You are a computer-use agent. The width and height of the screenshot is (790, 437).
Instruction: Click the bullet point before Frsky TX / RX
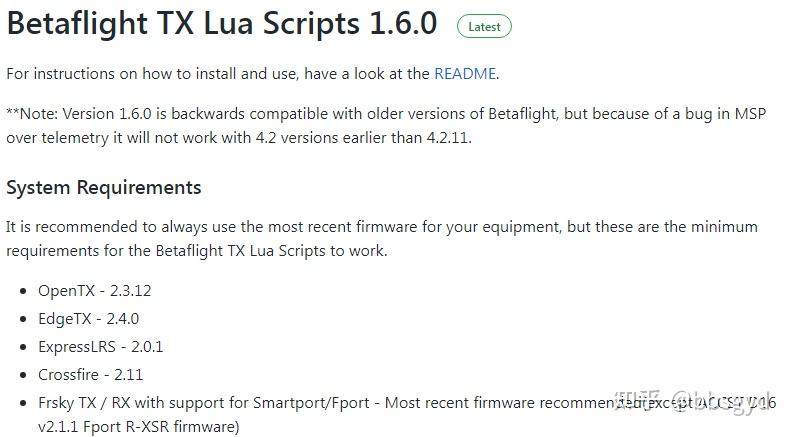[x=24, y=403]
